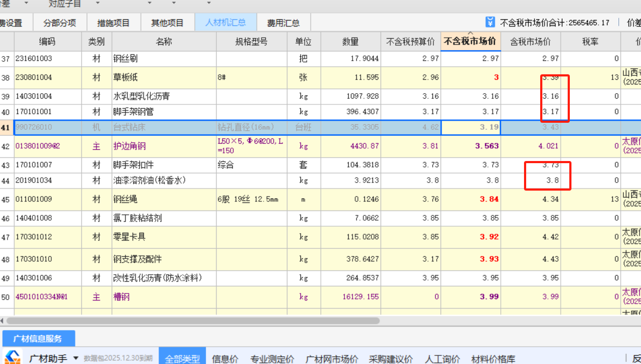
Task: Select the 钢支撑及配件 name cell
Action: pyautogui.click(x=164, y=259)
